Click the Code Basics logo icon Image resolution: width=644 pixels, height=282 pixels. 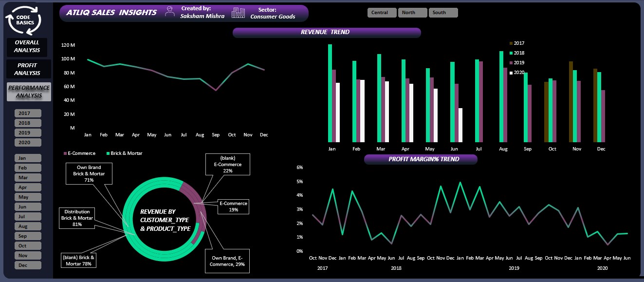(x=23, y=19)
